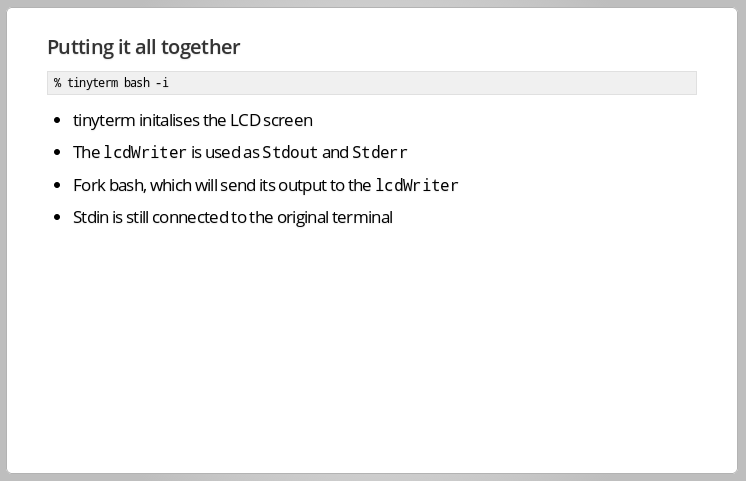
Task: Click the bullet dot before "Stdin is still"
Action: (58, 217)
